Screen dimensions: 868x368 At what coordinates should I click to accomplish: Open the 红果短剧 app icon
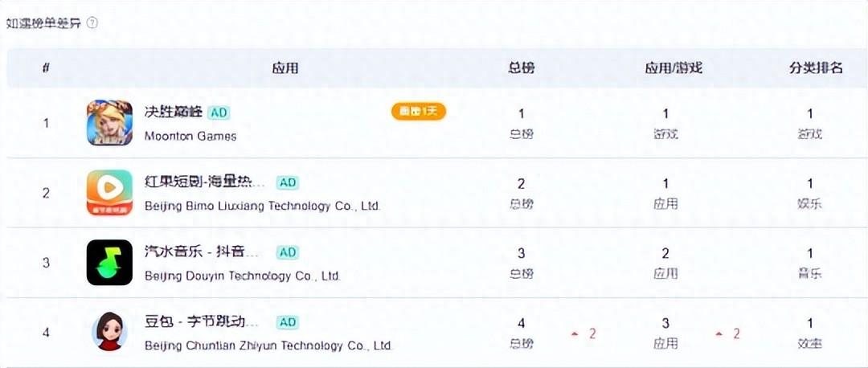click(109, 193)
